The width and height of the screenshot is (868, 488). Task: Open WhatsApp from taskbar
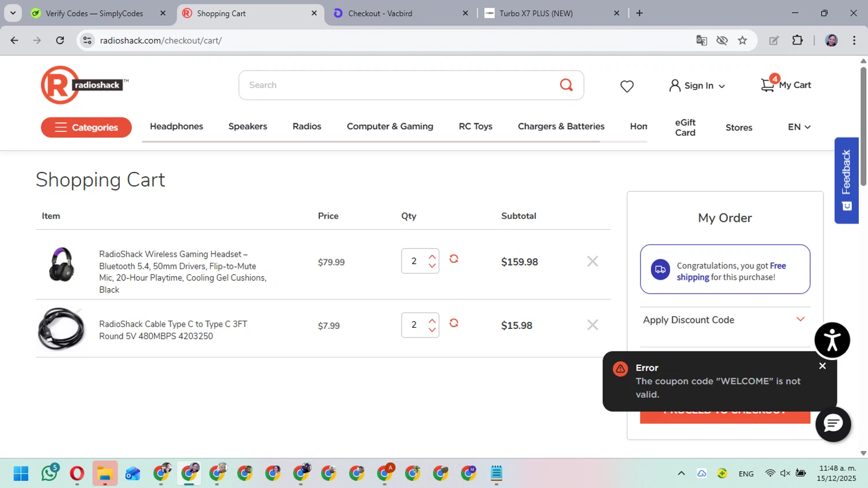(x=50, y=474)
